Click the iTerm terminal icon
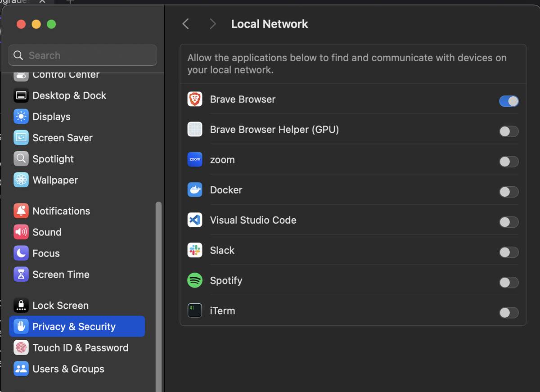The height and width of the screenshot is (392, 540). pyautogui.click(x=195, y=311)
